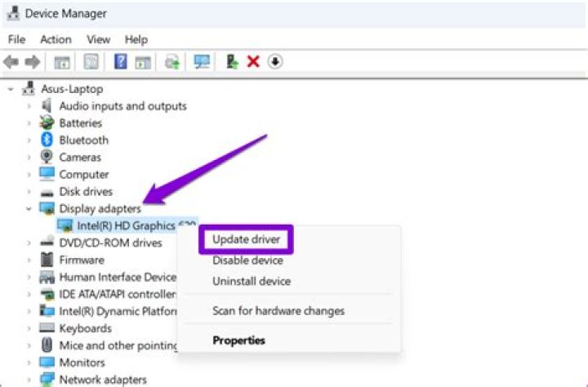Viewport: 588px width, 387px height.
Task: Open Properties from the context menu
Action: pos(238,340)
